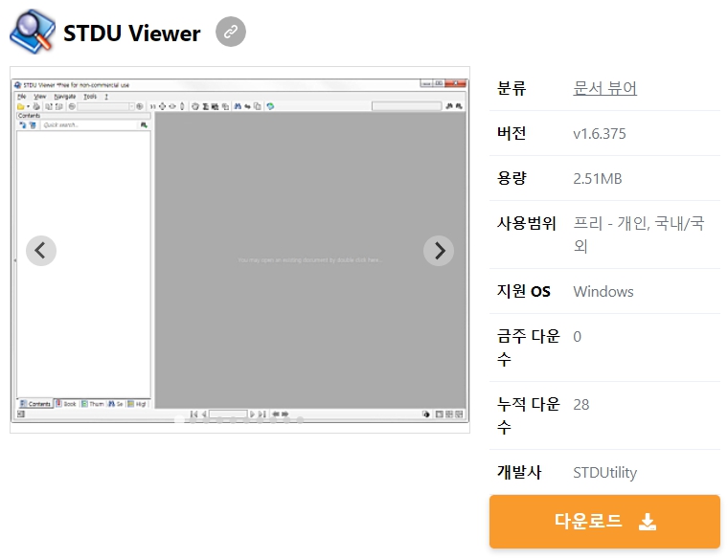The width and height of the screenshot is (728, 560).
Task: Click the weekly downloads value 0
Action: point(577,336)
